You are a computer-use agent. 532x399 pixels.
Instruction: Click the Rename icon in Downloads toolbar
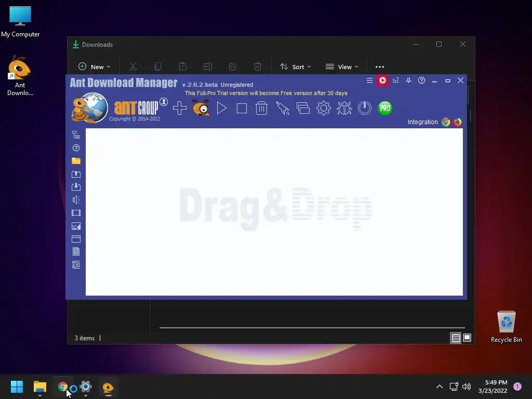pos(208,67)
